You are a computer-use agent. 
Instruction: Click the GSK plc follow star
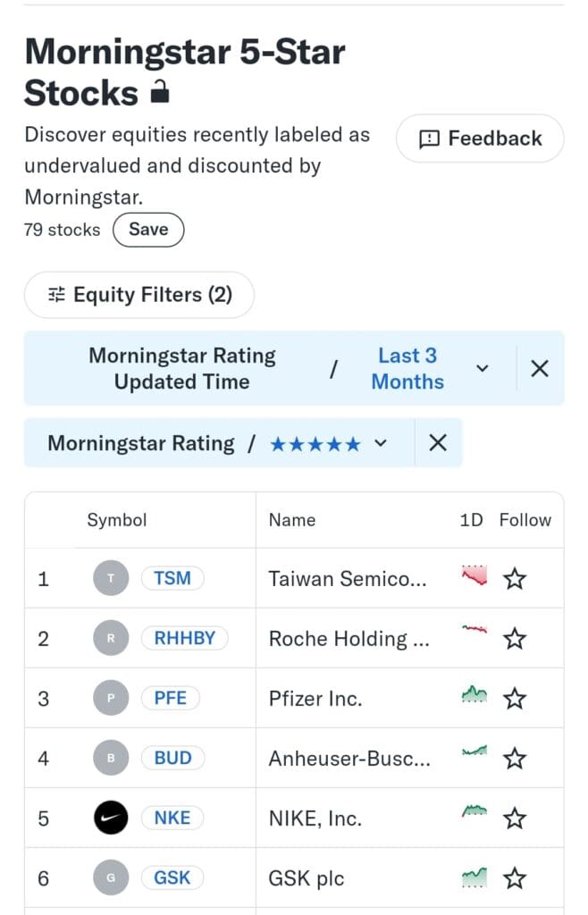[515, 878]
